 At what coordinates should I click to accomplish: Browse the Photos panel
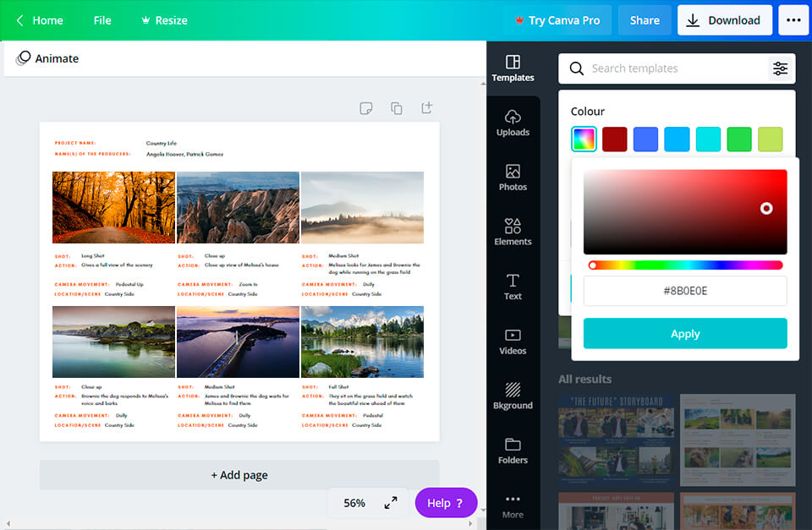(x=513, y=178)
